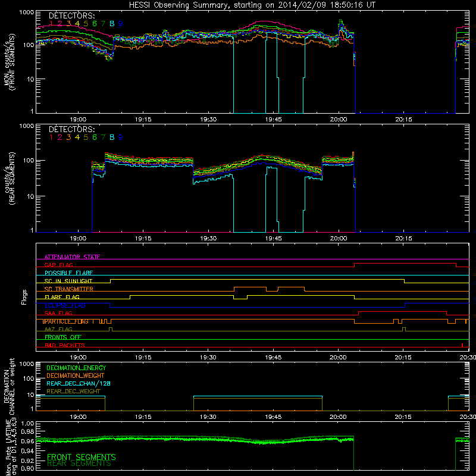Select the GAP_FLAG label

coord(58,265)
